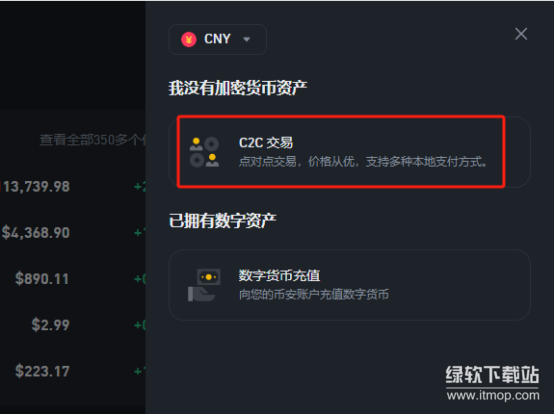Screen dimensions: 554x415
Task: Click the 已拥有数字资产 heading
Action: click(223, 221)
